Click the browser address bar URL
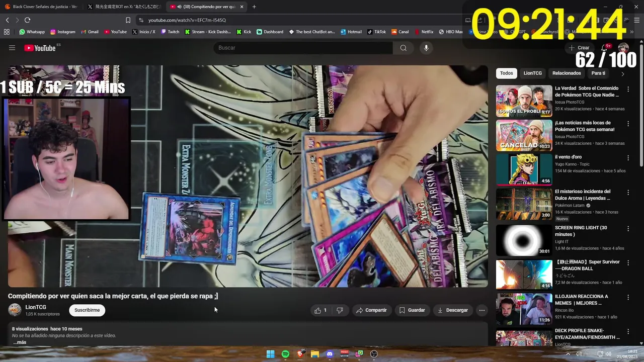This screenshot has height=362, width=644. click(187, 20)
